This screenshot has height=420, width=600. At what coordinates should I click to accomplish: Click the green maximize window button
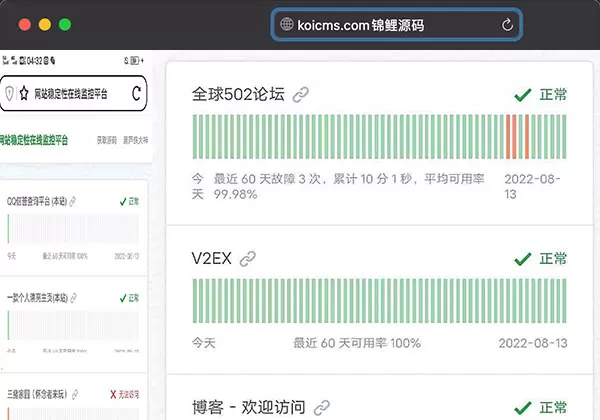[x=65, y=24]
